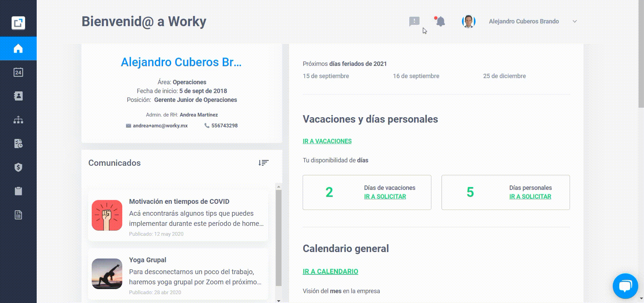Click the IR A VACACIONES link
The image size is (644, 303).
tap(327, 141)
